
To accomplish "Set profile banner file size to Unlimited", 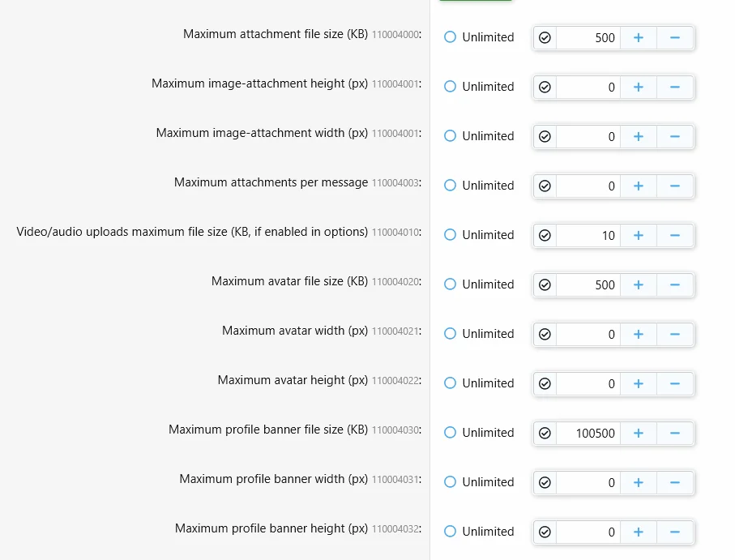I will coord(451,433).
